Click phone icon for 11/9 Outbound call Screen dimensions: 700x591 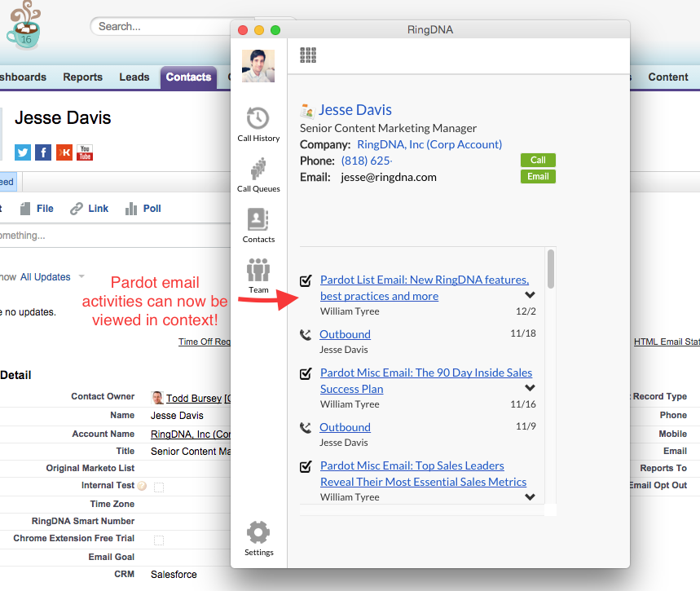point(306,427)
